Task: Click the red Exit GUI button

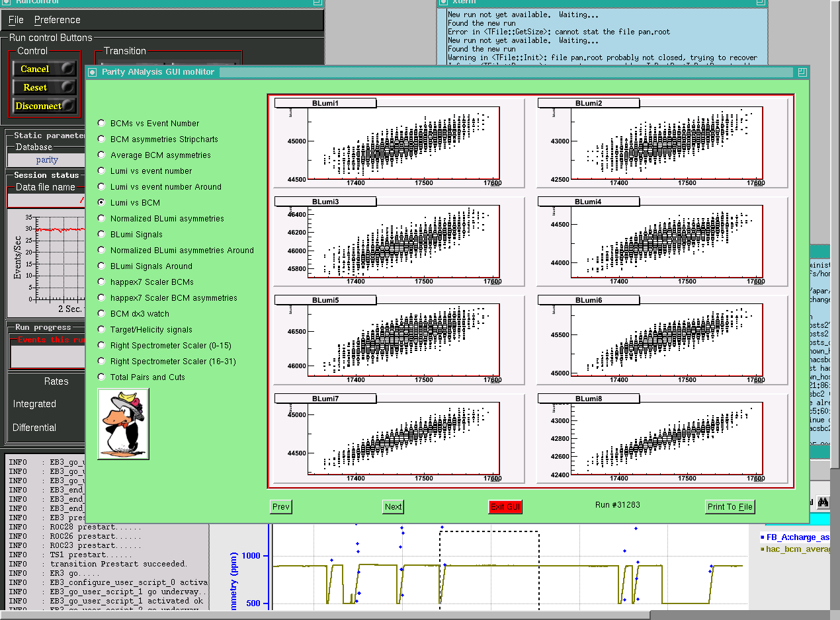Action: tap(505, 507)
